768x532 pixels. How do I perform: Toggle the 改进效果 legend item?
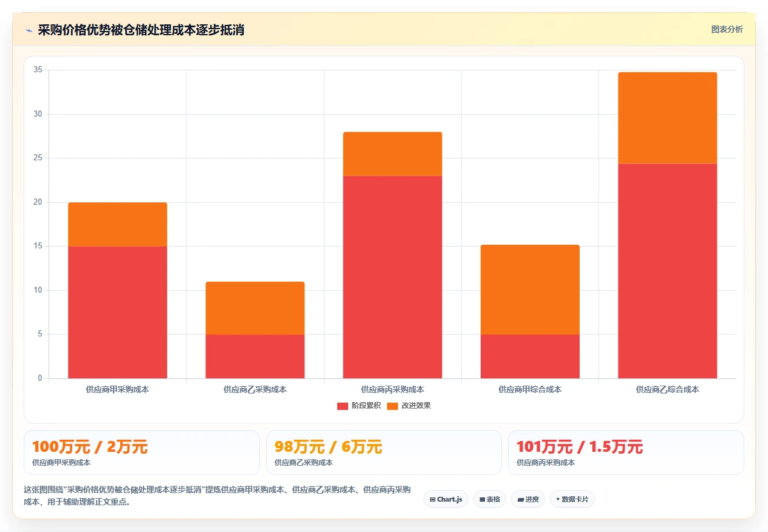point(409,406)
